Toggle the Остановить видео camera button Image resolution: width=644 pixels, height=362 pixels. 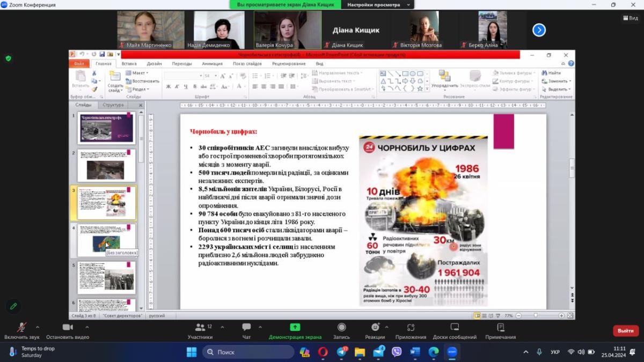click(x=68, y=328)
